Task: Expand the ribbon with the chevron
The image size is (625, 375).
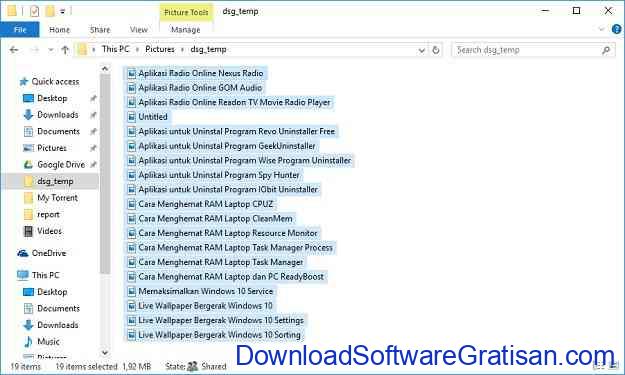Action: pos(601,29)
